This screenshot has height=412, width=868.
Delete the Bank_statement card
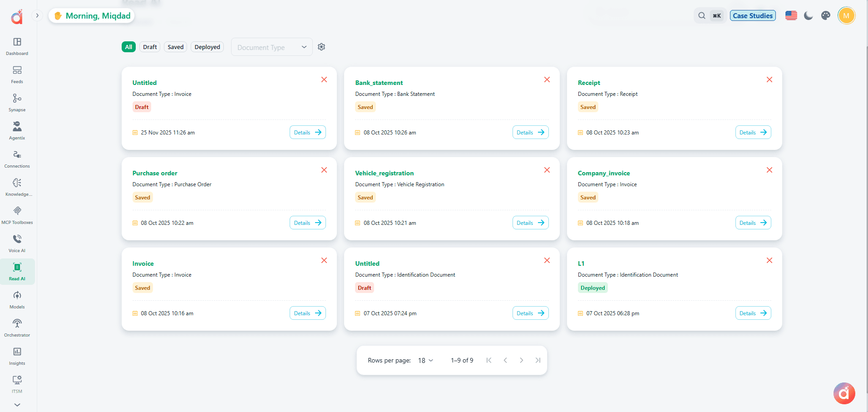[547, 79]
